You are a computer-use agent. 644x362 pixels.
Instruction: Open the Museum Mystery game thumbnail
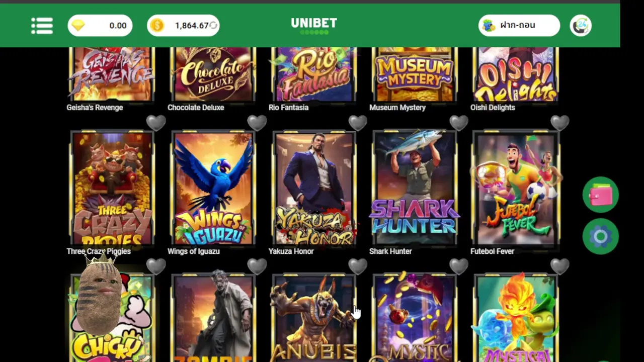[x=415, y=74]
